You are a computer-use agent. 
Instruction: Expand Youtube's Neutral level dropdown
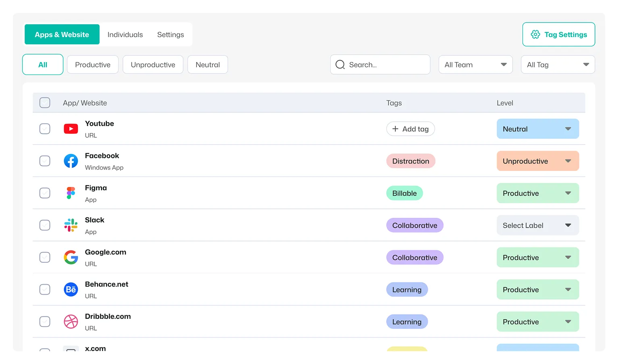(538, 129)
